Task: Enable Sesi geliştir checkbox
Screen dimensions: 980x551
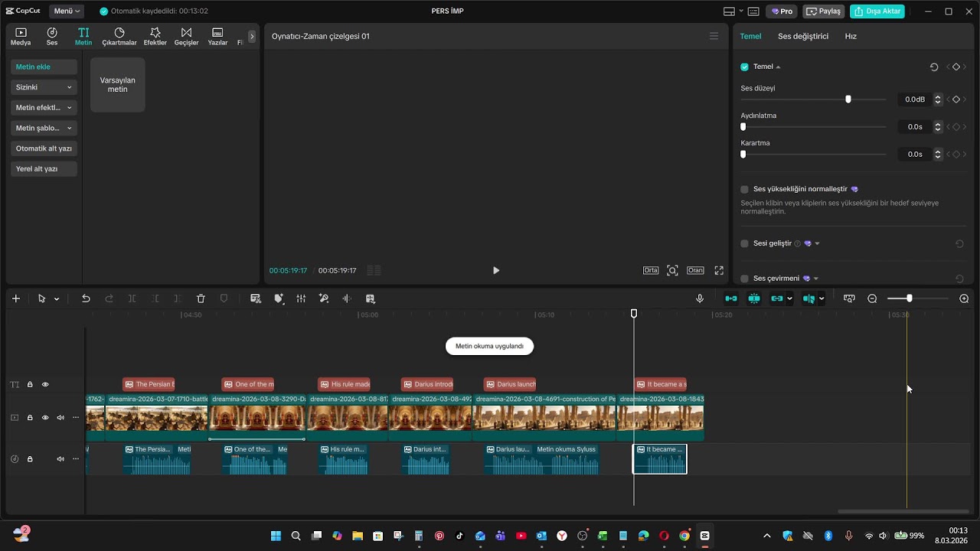Action: 744,243
